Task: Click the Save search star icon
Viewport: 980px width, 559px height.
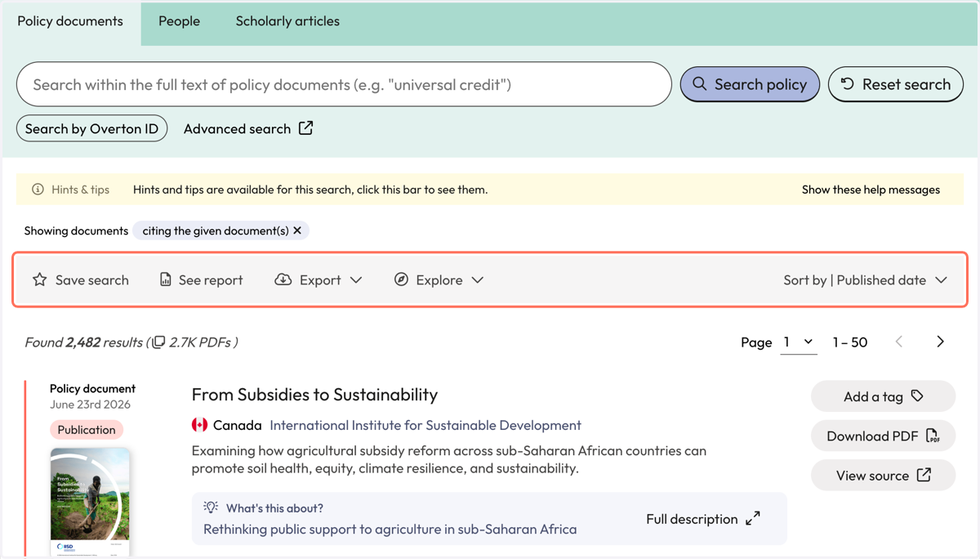Action: point(39,279)
